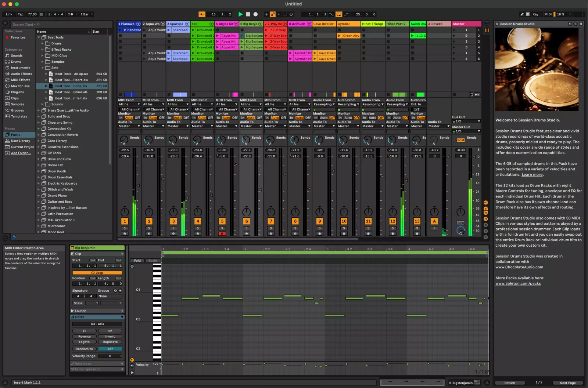This screenshot has height=388, width=588.
Task: Toggle the Automation Arm chain icon
Action: point(273,14)
